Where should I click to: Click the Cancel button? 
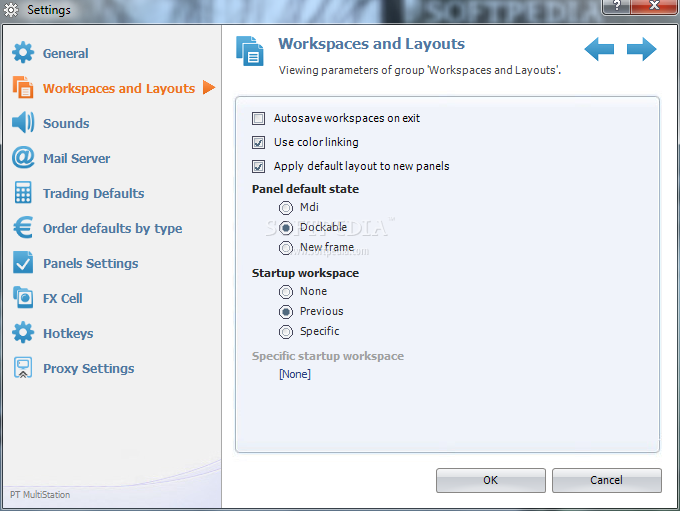(606, 480)
